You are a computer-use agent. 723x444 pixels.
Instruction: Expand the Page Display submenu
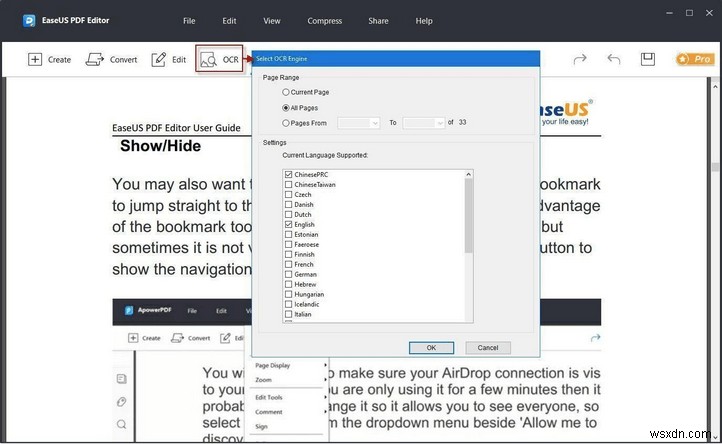290,365
